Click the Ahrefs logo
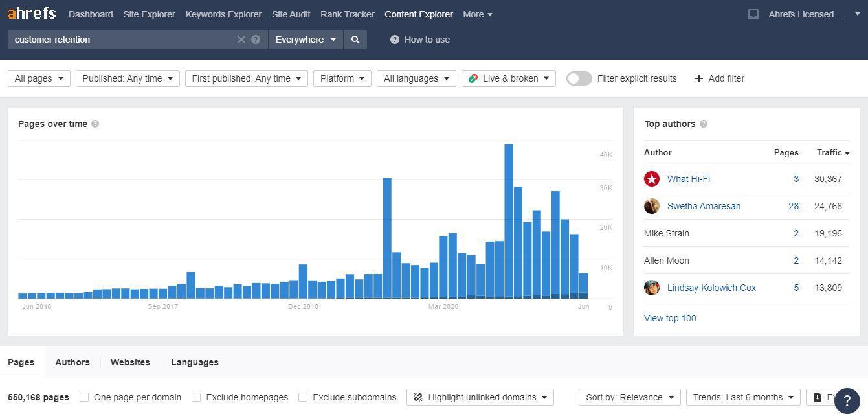This screenshot has height=414, width=868. click(x=32, y=14)
